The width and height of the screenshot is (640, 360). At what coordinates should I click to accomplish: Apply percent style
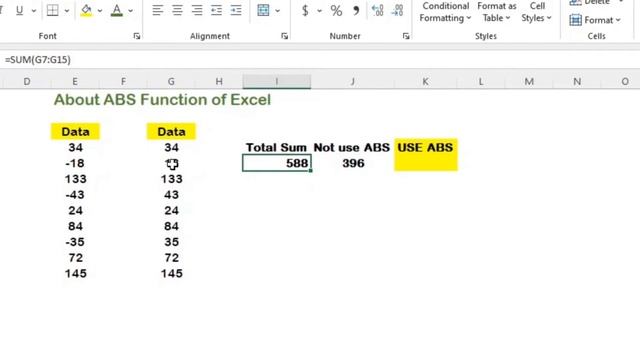click(336, 10)
